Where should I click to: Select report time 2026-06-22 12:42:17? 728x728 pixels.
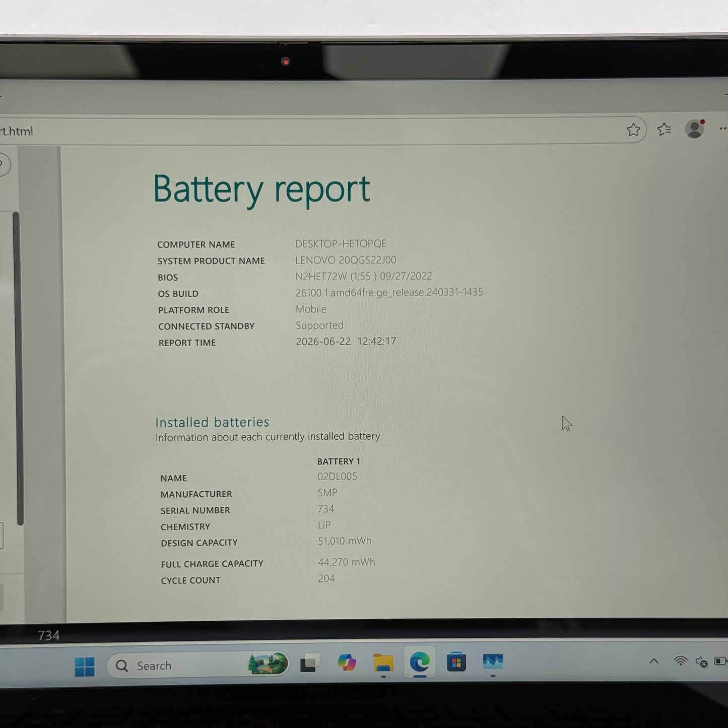coord(346,342)
